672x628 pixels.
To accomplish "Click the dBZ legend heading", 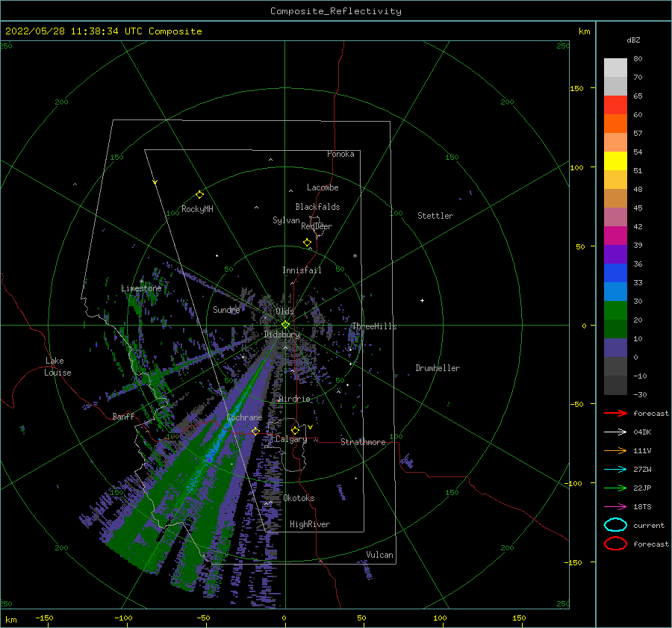I will click(x=633, y=40).
